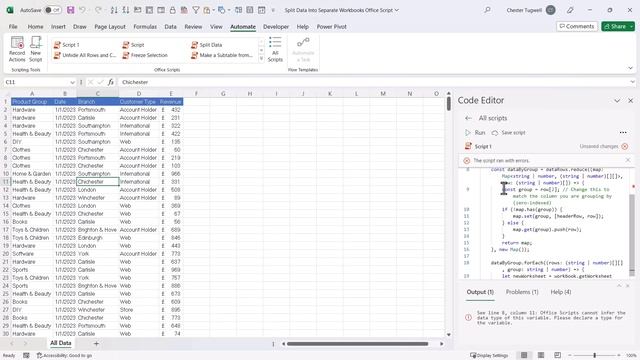Open the Power Pivot tab
Viewport: 640px width, 360px height.
331,27
